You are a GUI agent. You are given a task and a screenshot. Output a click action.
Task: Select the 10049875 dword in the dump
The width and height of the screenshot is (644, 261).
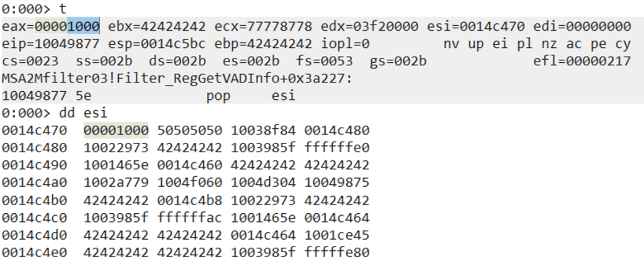[x=337, y=183]
